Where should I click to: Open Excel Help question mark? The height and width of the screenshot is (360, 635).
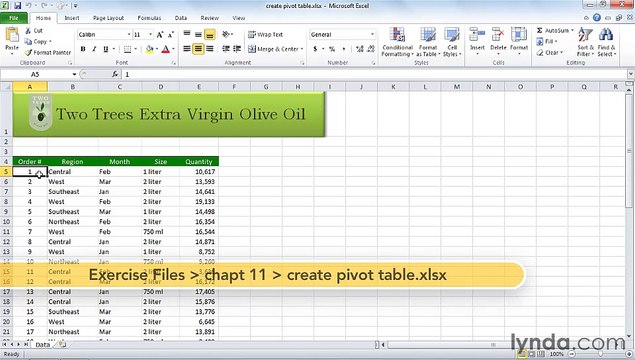point(597,17)
